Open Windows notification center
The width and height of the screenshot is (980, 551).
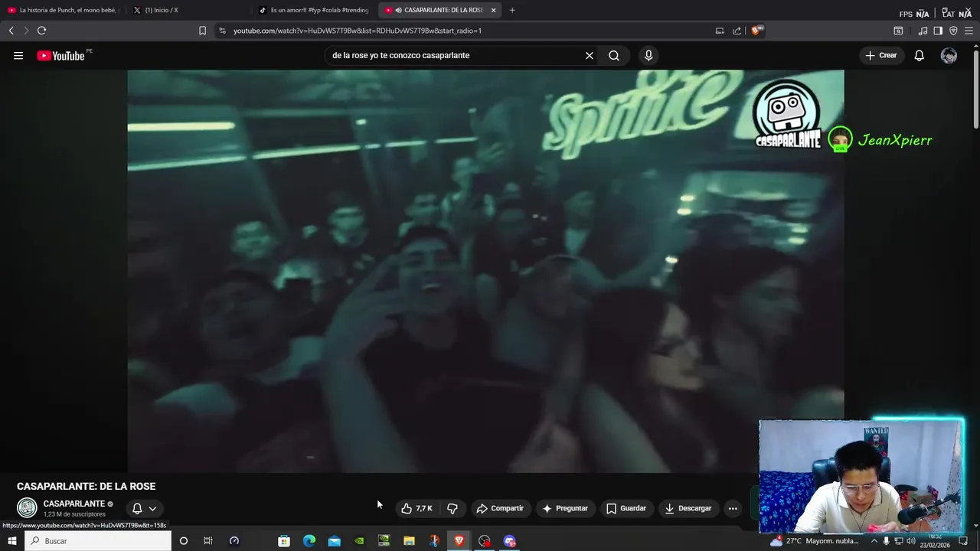point(963,541)
